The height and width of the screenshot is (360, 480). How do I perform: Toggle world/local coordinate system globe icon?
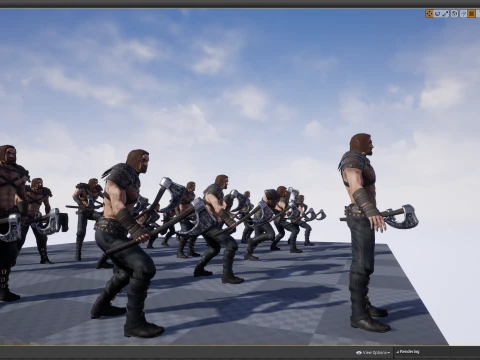pyautogui.click(x=454, y=14)
